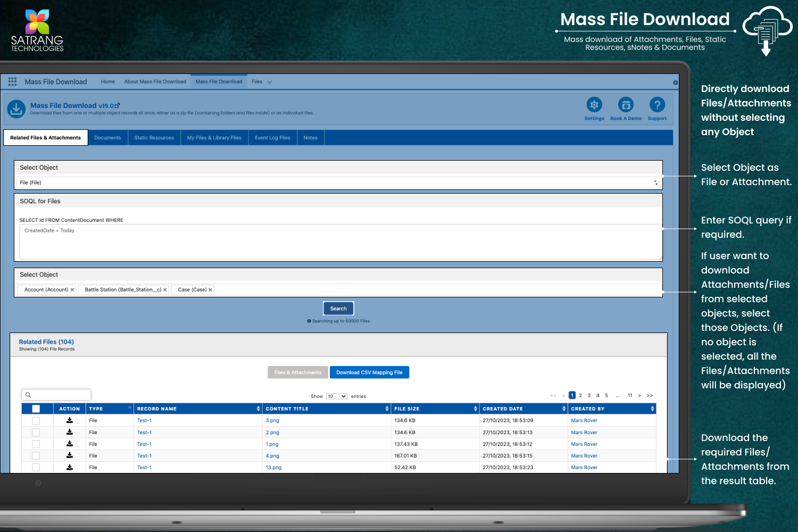This screenshot has width=798, height=532.
Task: Remove the Account (Account) object chip
Action: tap(72, 290)
